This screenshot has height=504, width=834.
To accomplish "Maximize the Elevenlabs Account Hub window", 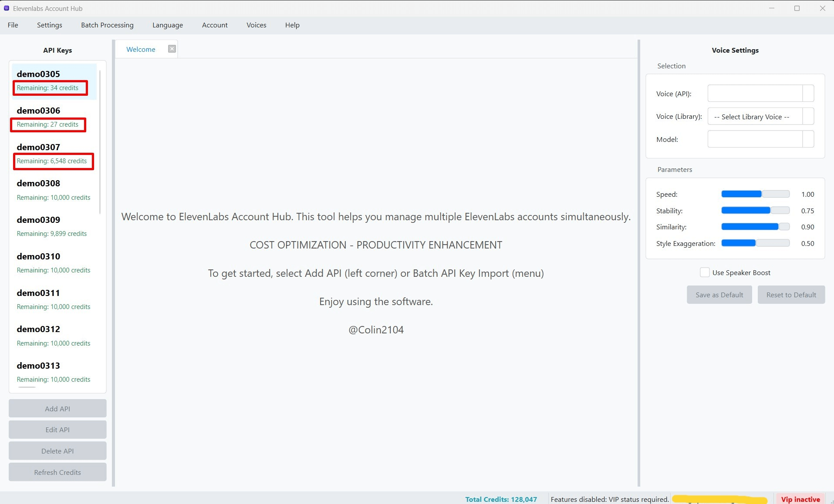I will pos(797,8).
